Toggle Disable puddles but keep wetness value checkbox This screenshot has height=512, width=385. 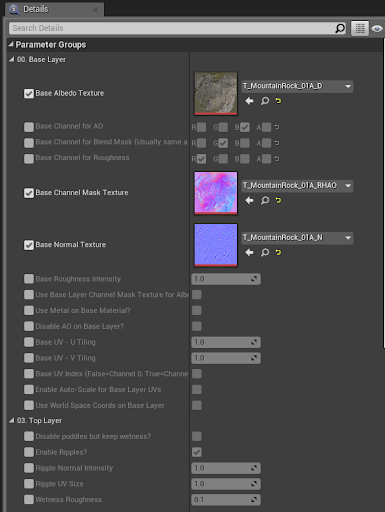[197, 436]
